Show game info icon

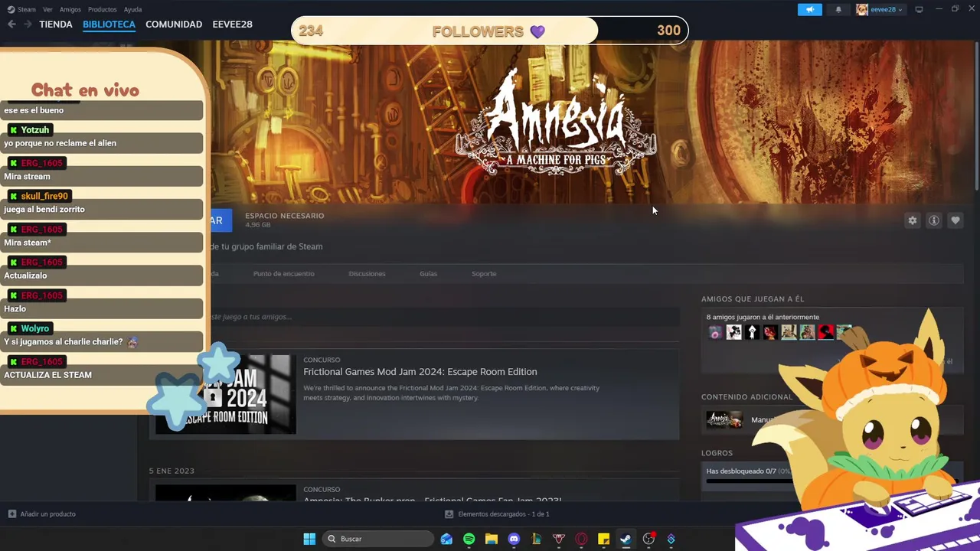tap(934, 220)
